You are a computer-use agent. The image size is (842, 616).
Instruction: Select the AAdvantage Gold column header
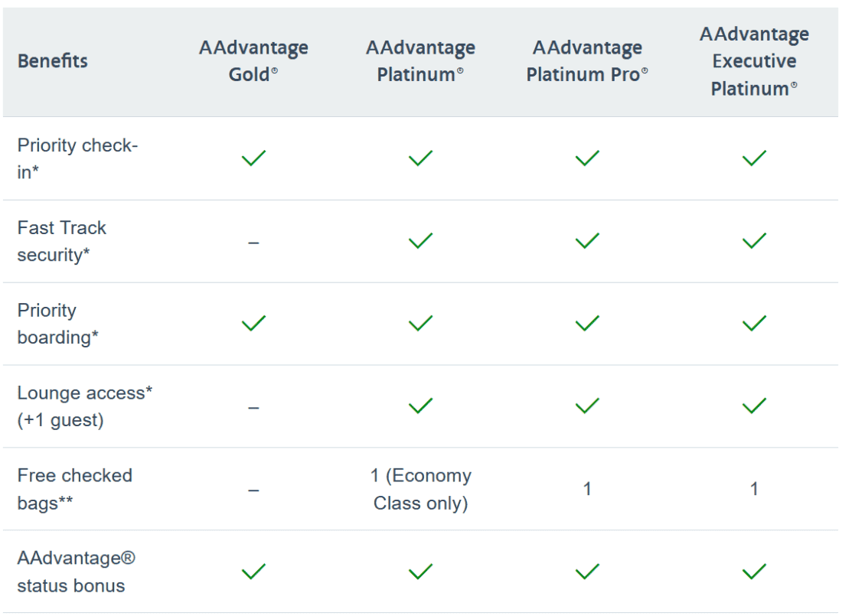253,61
